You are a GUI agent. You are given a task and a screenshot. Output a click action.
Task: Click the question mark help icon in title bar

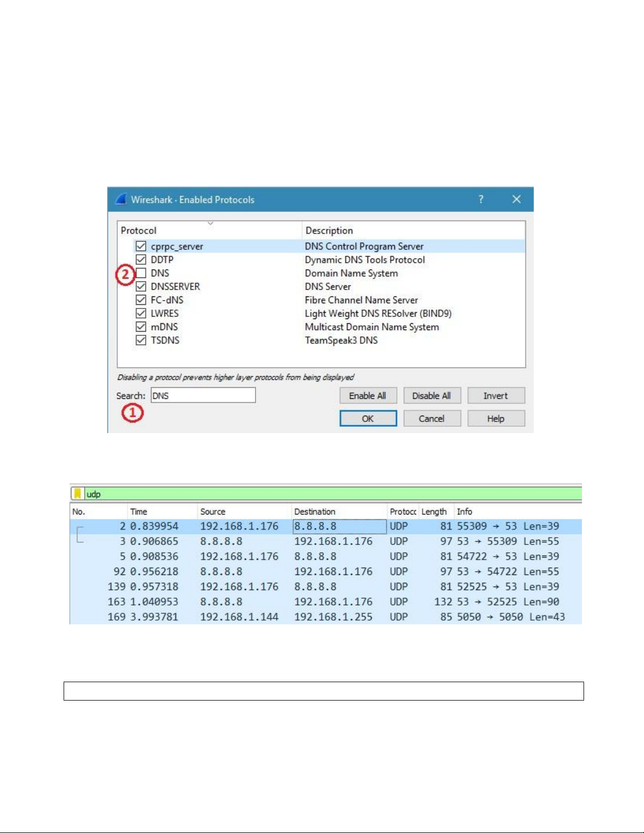[x=481, y=199]
